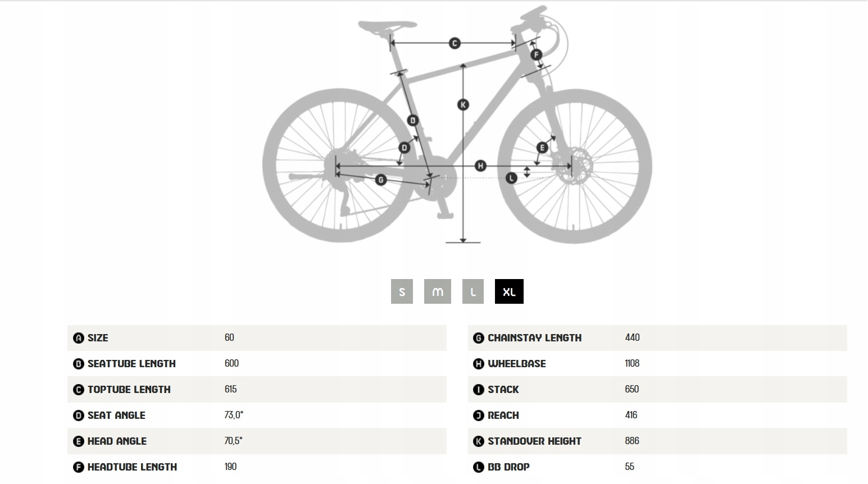Click the G chainstay marker on the diagram

[381, 180]
